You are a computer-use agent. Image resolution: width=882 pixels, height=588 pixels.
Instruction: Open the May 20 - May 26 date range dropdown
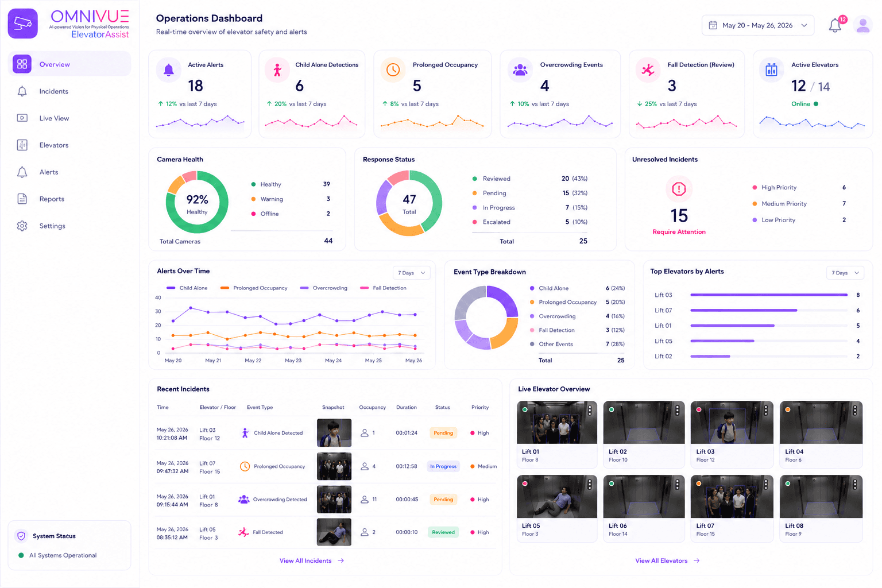(757, 25)
